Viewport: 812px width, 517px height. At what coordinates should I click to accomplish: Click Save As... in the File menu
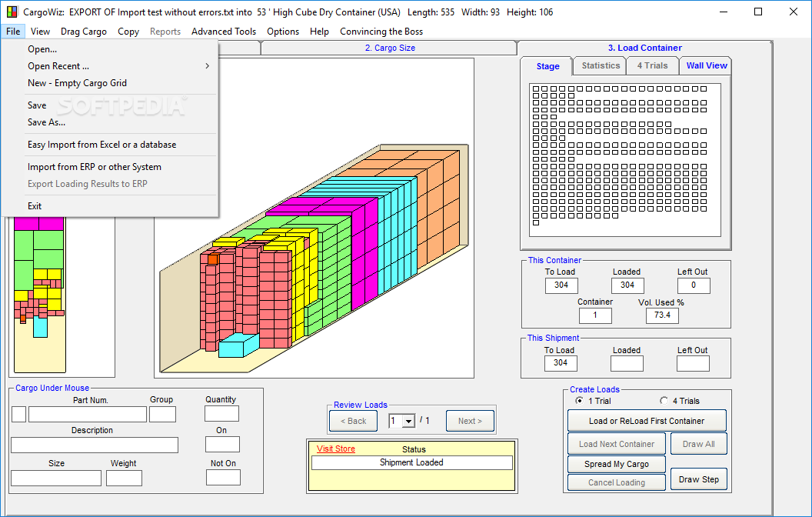[x=47, y=122]
